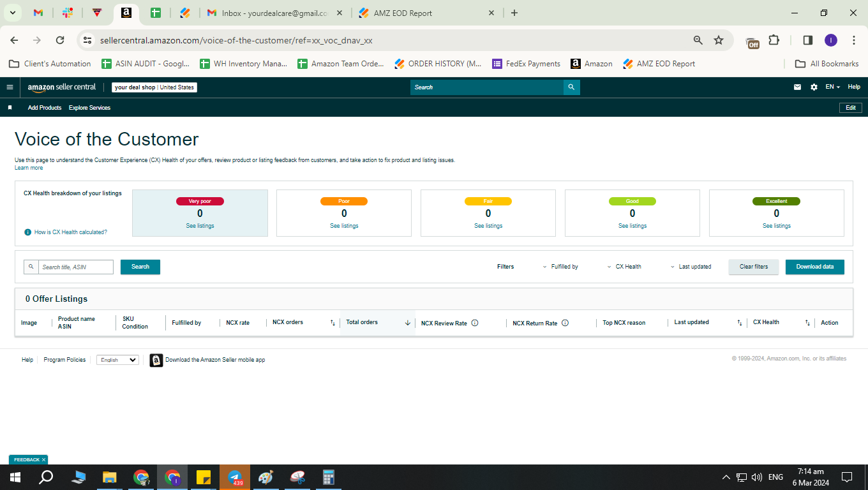Click the Windows Start button
Image resolution: width=868 pixels, height=490 pixels.
(15, 477)
